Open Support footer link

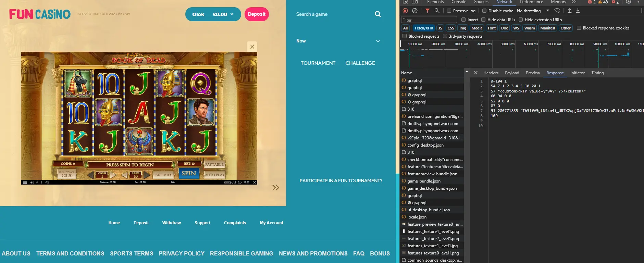point(202,223)
